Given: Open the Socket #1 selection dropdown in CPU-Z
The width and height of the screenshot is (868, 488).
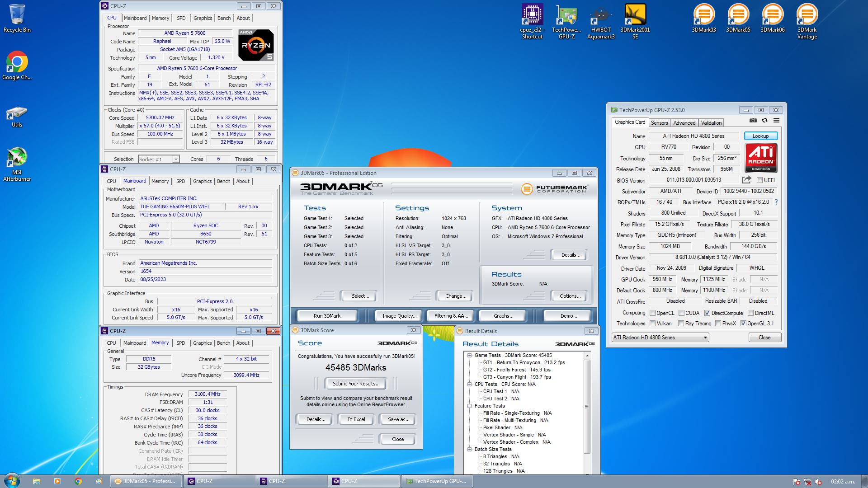Looking at the screenshot, I should point(159,159).
